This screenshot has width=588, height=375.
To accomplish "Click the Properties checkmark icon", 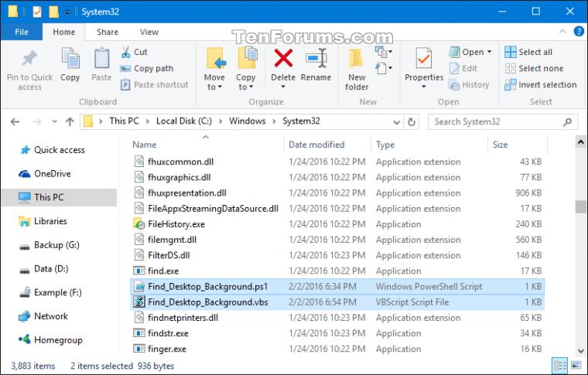I will pos(424,59).
